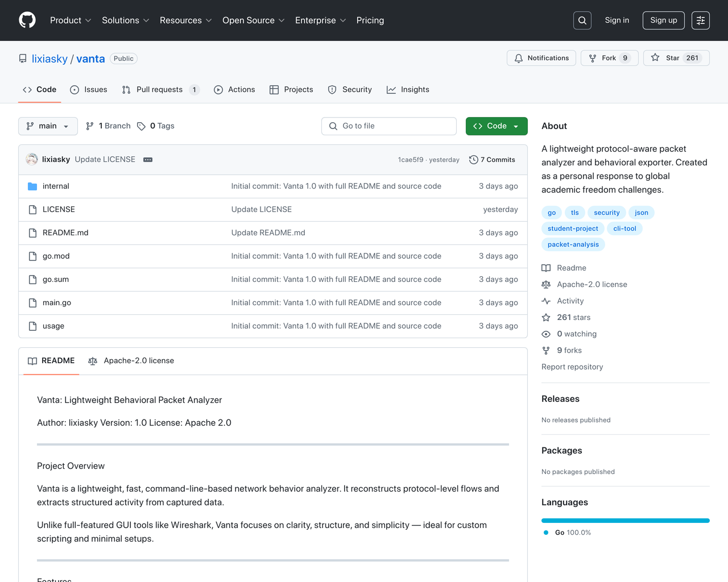This screenshot has width=728, height=582.
Task: Click lixiasky's avatar in the commit bar
Action: pos(32,159)
